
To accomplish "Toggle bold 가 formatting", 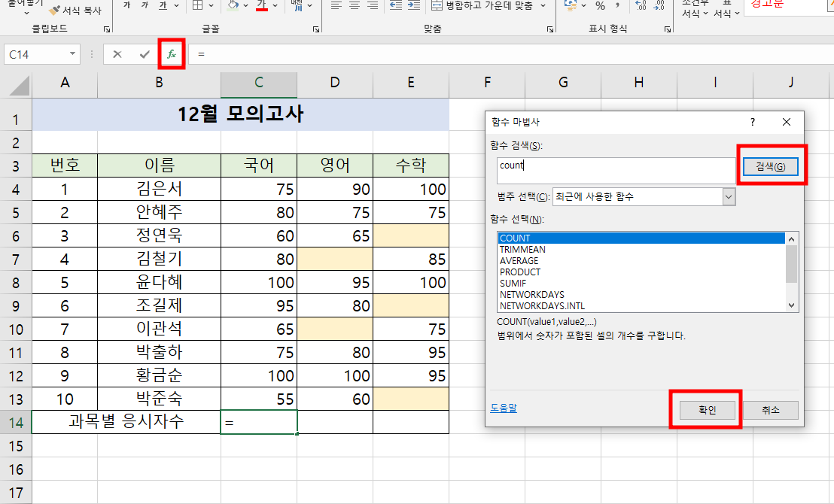I will click(x=126, y=5).
